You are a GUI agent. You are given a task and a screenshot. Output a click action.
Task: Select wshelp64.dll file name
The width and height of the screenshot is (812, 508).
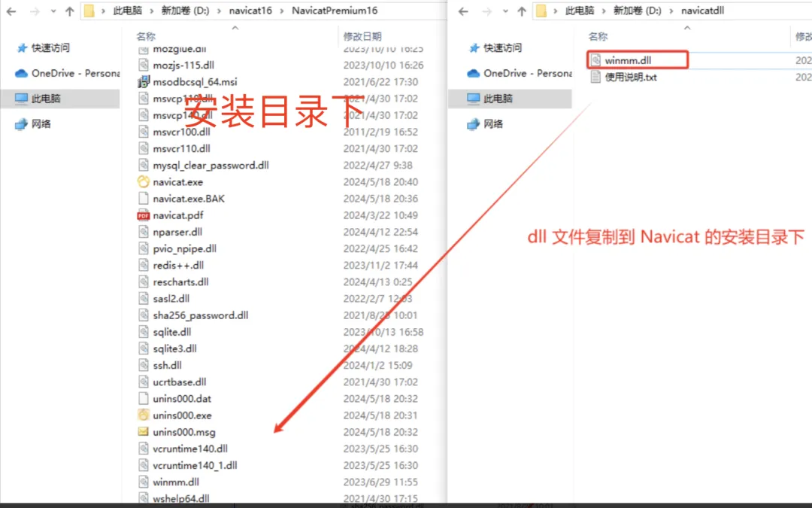(181, 499)
